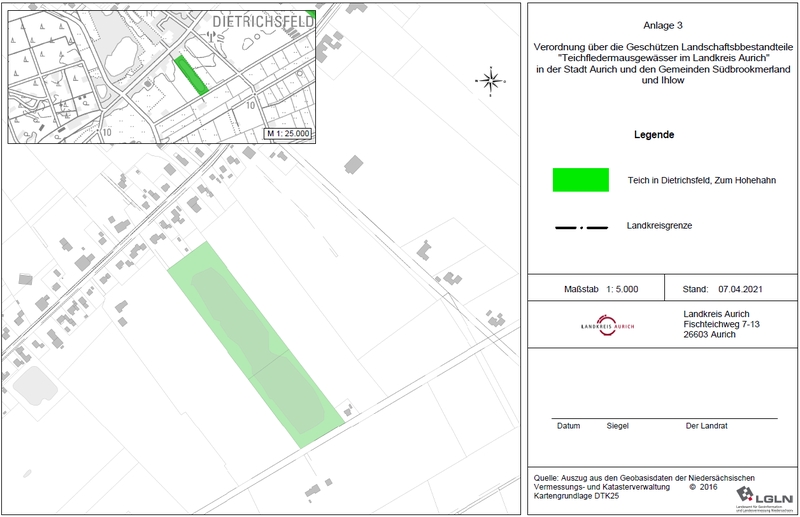Viewport: 800px width, 517px height.
Task: Click the compass rose north arrow
Action: click(489, 80)
